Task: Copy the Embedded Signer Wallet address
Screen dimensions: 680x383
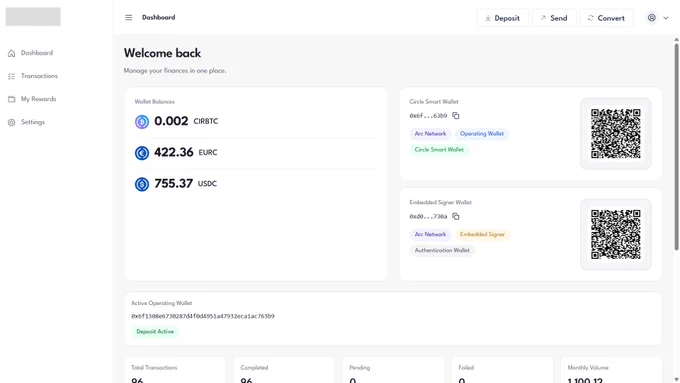Action: [456, 216]
